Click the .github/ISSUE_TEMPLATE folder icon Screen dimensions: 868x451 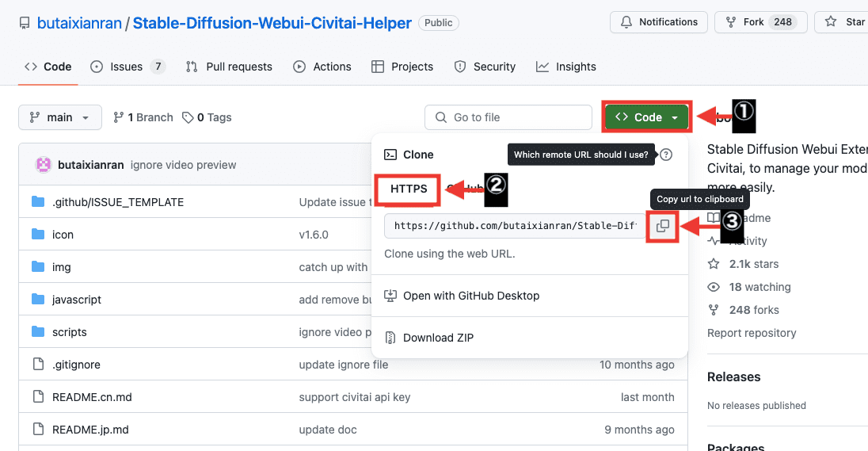pos(38,202)
